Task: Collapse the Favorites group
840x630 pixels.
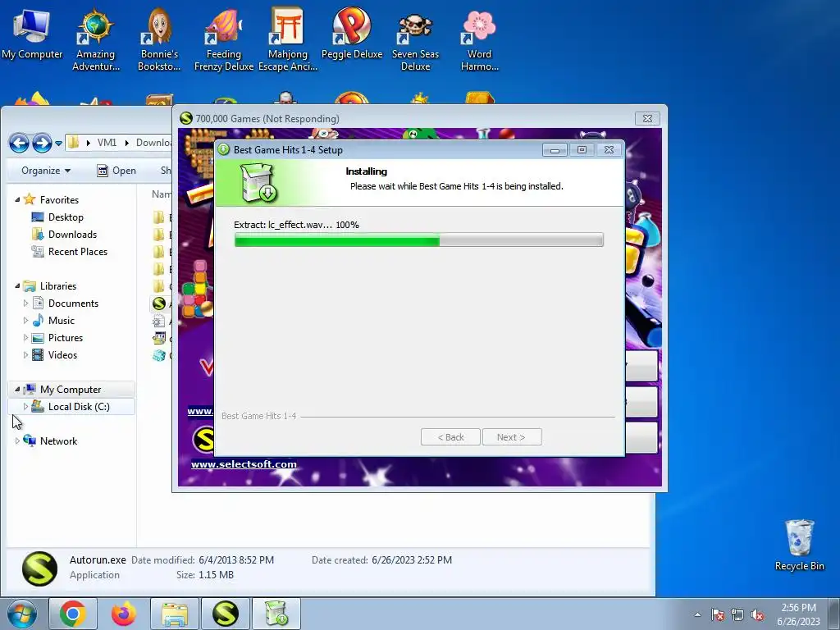Action: point(17,199)
